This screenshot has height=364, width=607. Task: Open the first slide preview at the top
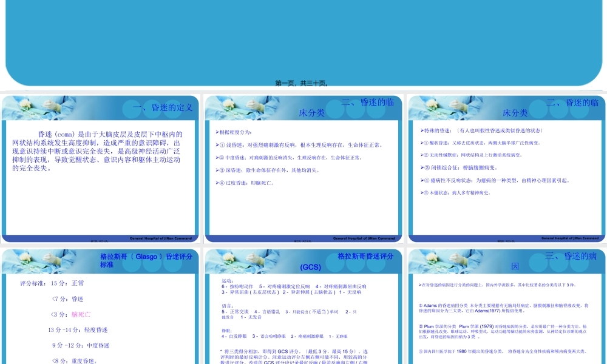[x=303, y=39]
